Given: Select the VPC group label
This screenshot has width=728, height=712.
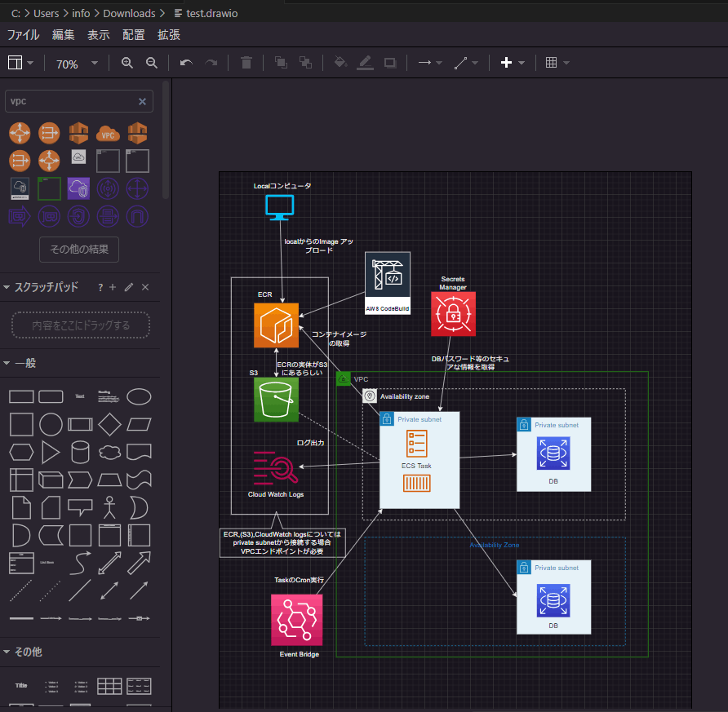Looking at the screenshot, I should [361, 379].
